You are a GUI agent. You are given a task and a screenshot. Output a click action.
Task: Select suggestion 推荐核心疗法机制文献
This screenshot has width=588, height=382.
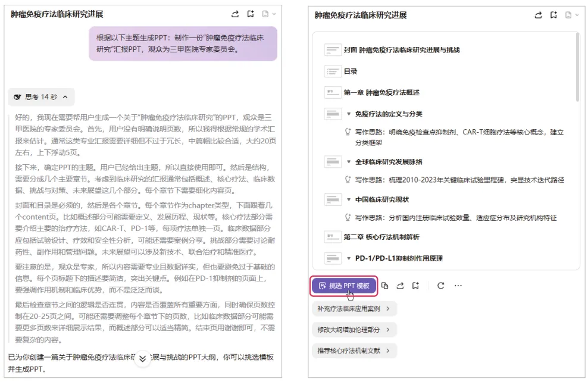tap(354, 351)
